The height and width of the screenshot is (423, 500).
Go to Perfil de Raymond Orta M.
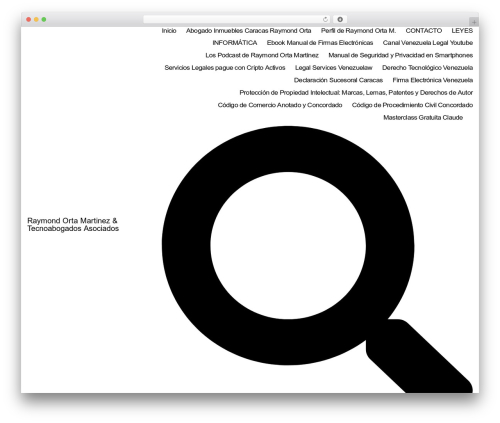358,31
